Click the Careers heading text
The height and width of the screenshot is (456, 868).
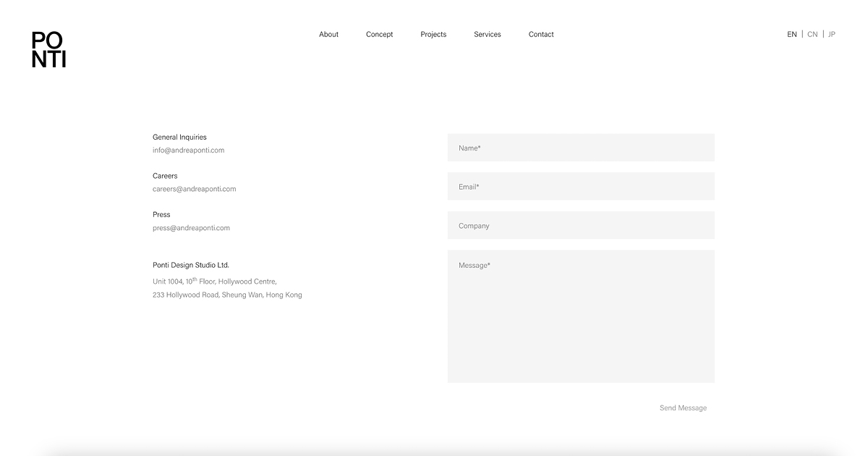pos(165,176)
